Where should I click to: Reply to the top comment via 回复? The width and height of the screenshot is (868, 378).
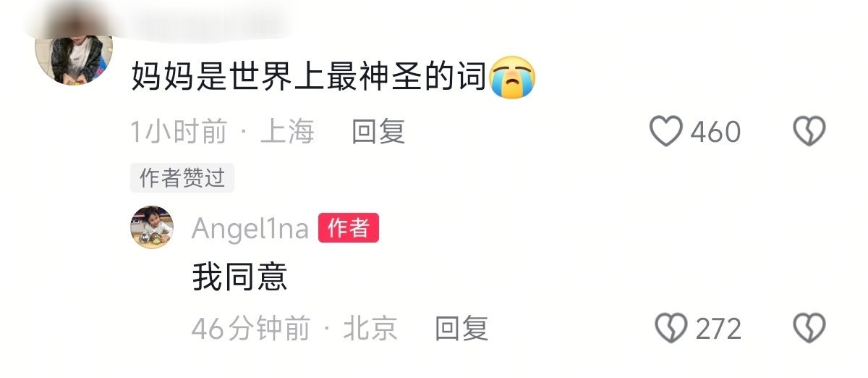click(378, 132)
